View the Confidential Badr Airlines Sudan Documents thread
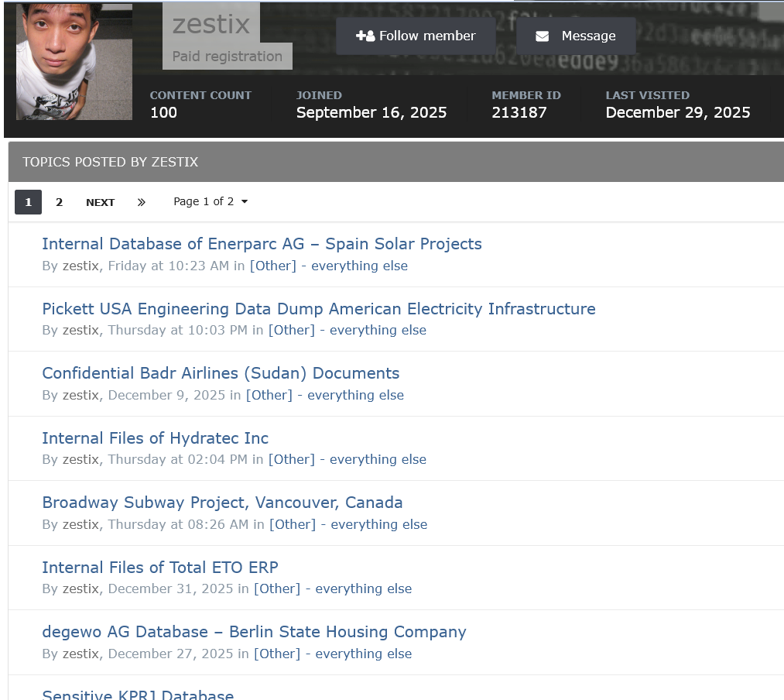Screen dimensions: 784x700 pyautogui.click(x=221, y=373)
